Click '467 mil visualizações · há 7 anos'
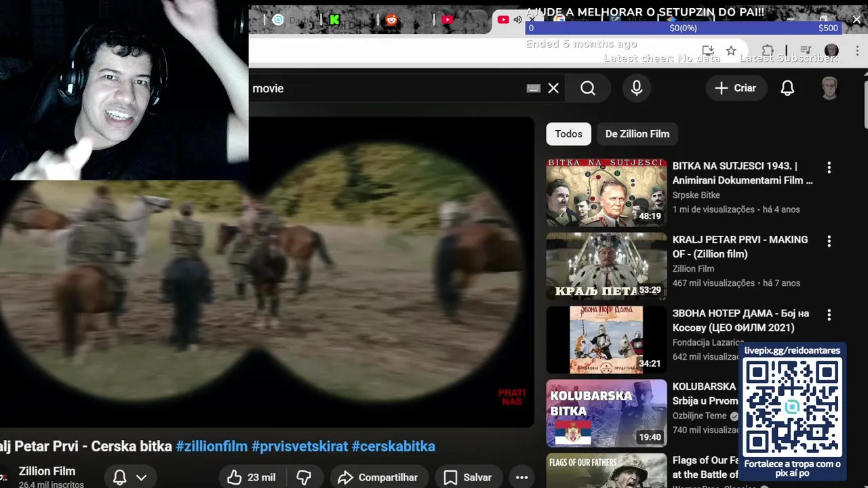Image resolution: width=868 pixels, height=488 pixels. pyautogui.click(x=736, y=283)
